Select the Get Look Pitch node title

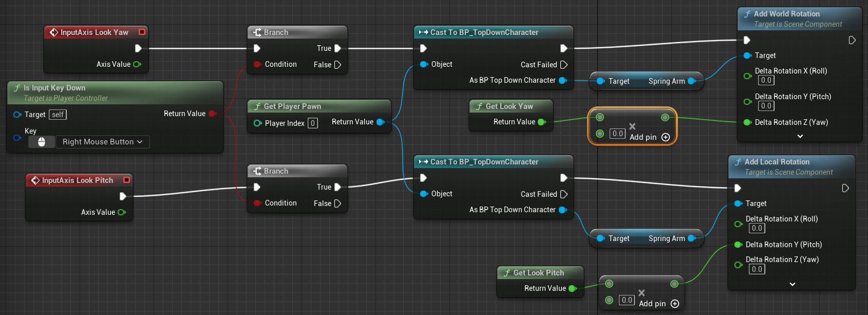click(x=539, y=273)
